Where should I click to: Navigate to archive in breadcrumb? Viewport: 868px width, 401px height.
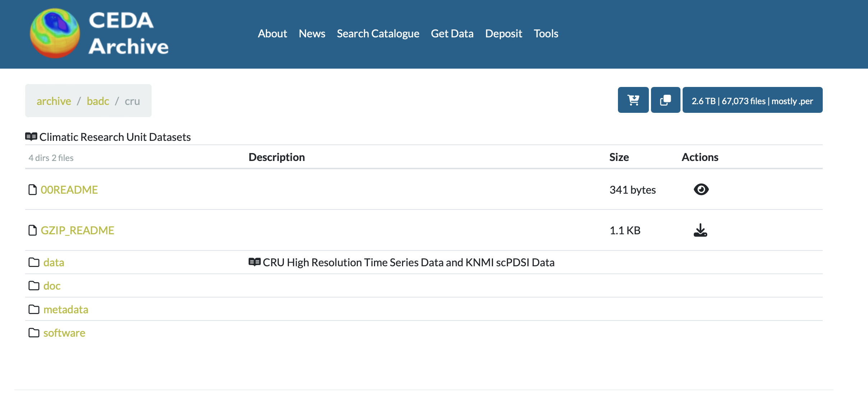point(54,101)
